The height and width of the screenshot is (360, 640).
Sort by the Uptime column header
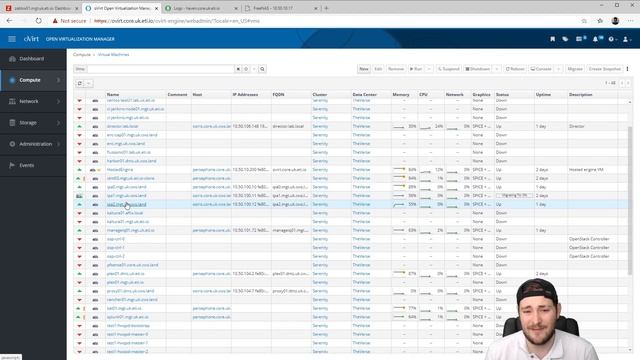point(543,94)
